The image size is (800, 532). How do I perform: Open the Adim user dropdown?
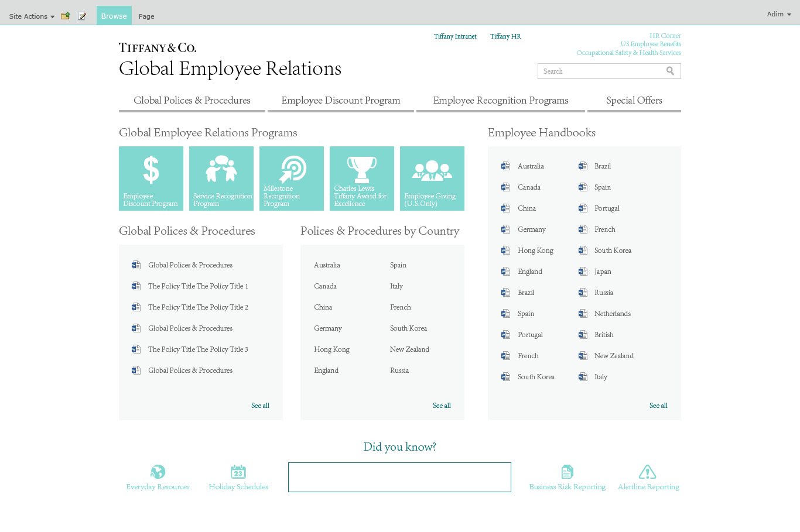coord(779,14)
